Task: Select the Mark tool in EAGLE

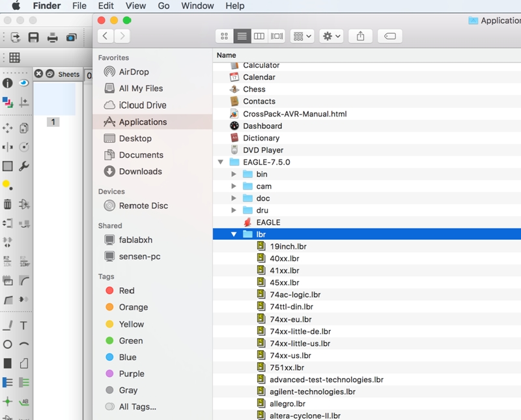Action: [24, 102]
